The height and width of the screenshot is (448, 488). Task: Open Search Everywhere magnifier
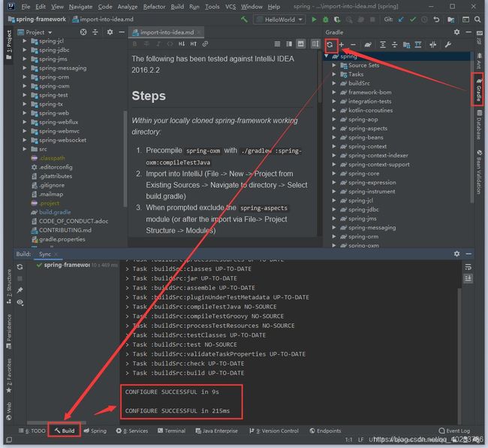(477, 20)
